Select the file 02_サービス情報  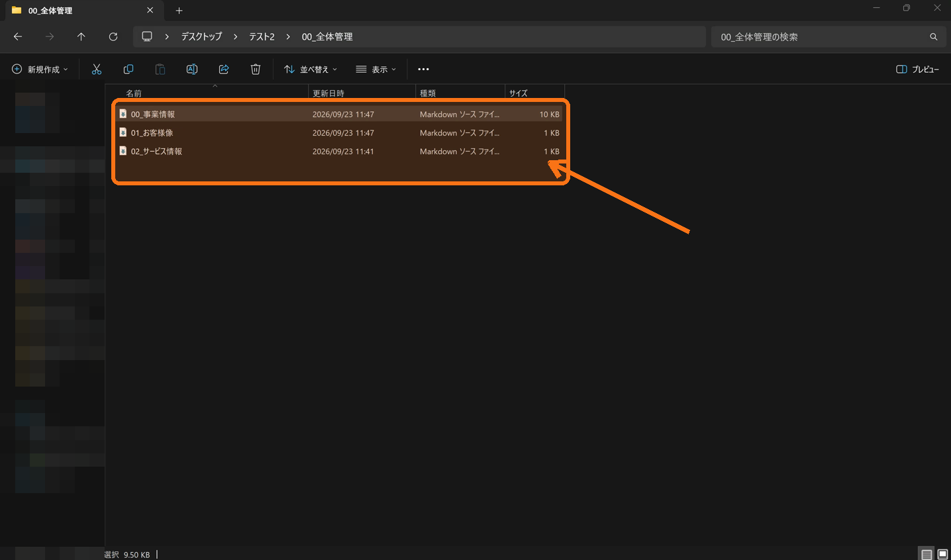click(338, 152)
